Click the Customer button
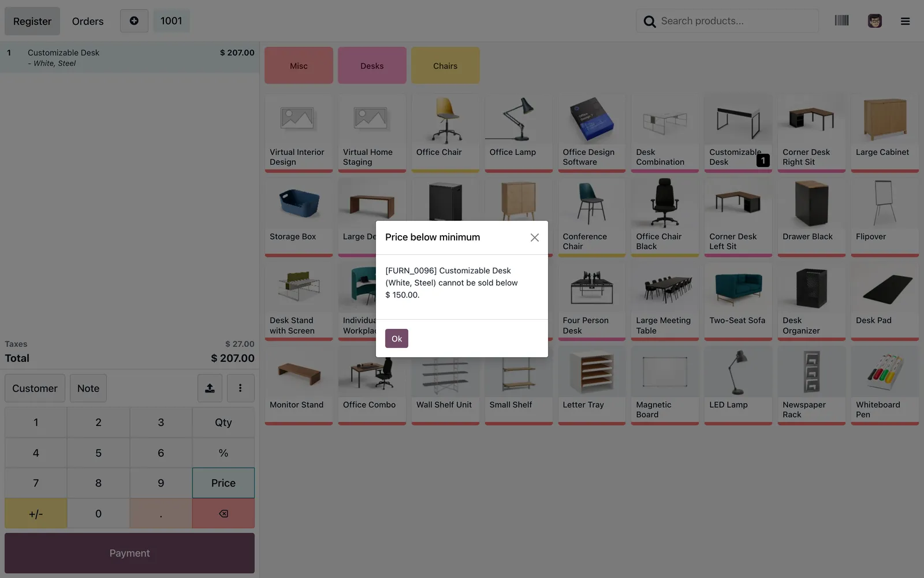Screen dimensions: 924x578 pos(35,388)
